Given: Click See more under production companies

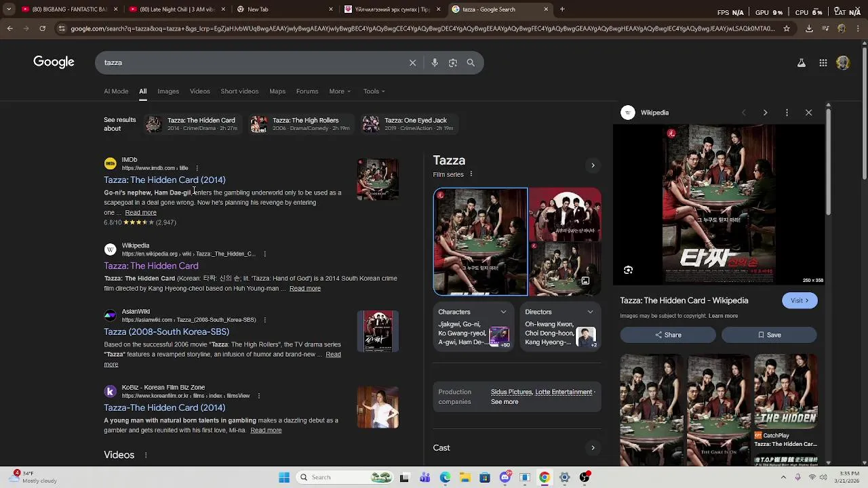Looking at the screenshot, I should coord(505,402).
